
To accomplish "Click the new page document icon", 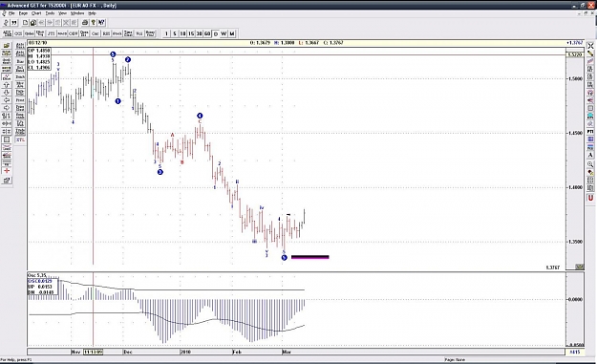I will coord(25,23).
